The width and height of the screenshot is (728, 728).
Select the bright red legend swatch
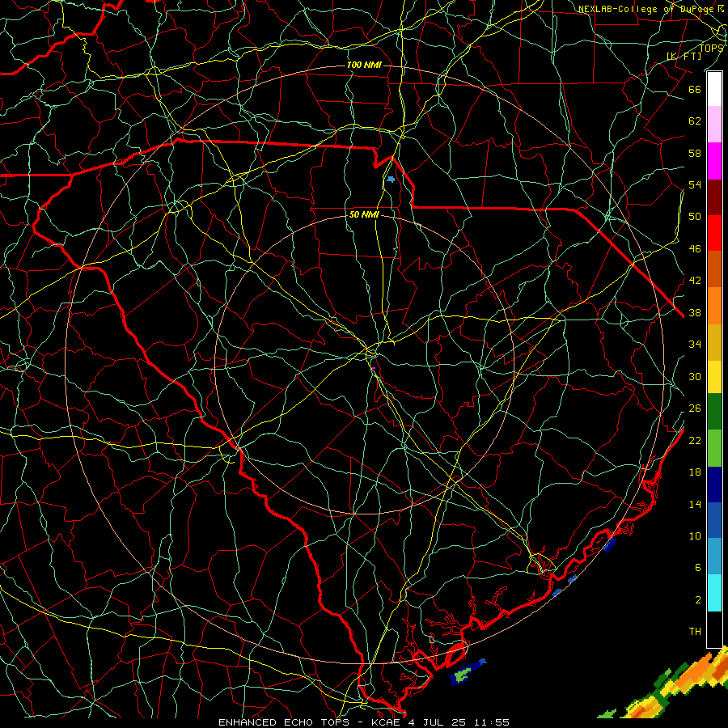pos(714,233)
